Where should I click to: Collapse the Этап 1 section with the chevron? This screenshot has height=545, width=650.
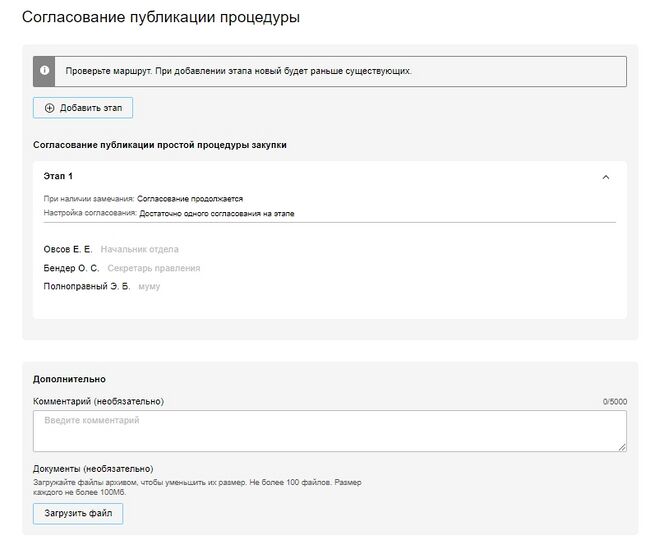(605, 177)
